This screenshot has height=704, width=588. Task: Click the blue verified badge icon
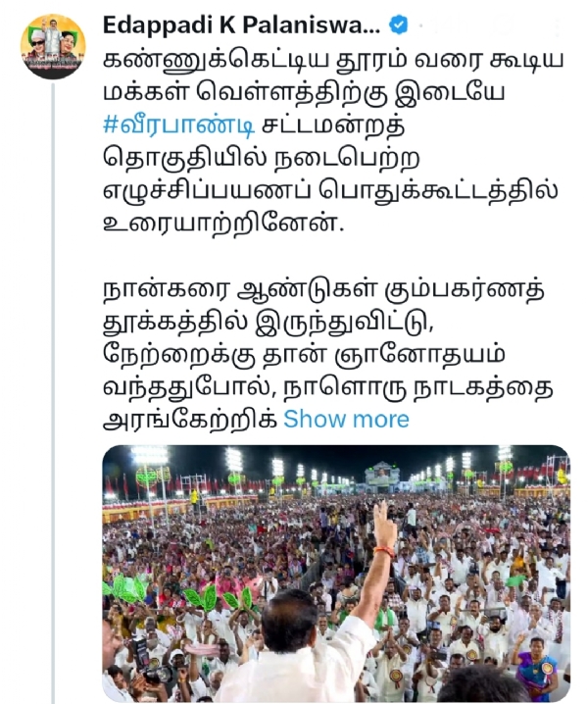[x=398, y=25]
